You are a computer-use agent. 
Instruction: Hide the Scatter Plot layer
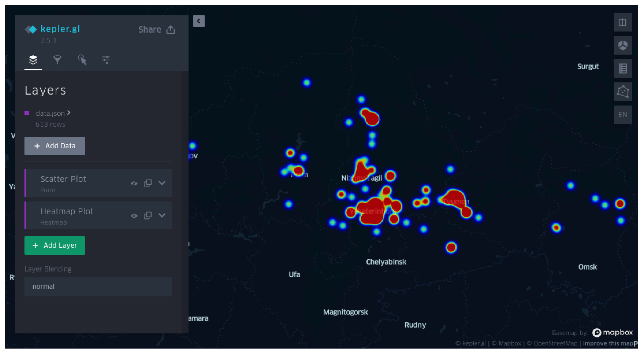pos(134,183)
